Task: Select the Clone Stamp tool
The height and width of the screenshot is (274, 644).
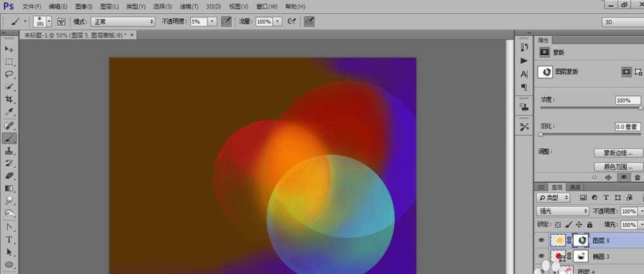Action: point(9,150)
